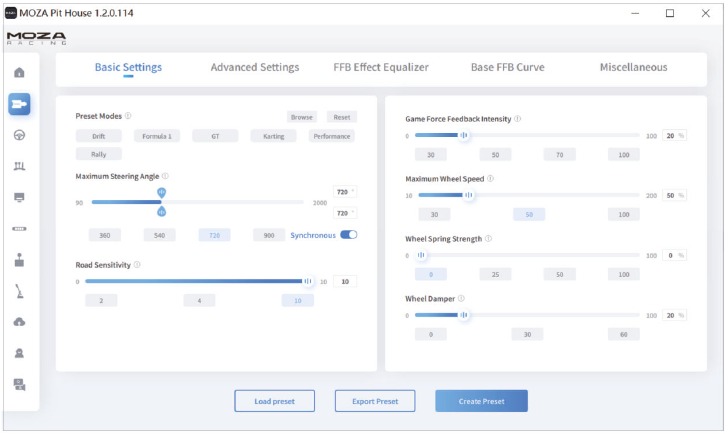Show info for Maximum Steering Angle
The height and width of the screenshot is (434, 728).
pos(165,176)
